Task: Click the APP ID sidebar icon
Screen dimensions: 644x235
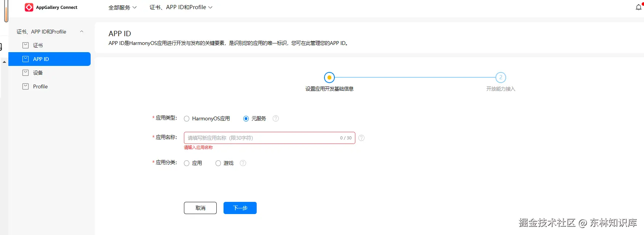Action: 26,59
